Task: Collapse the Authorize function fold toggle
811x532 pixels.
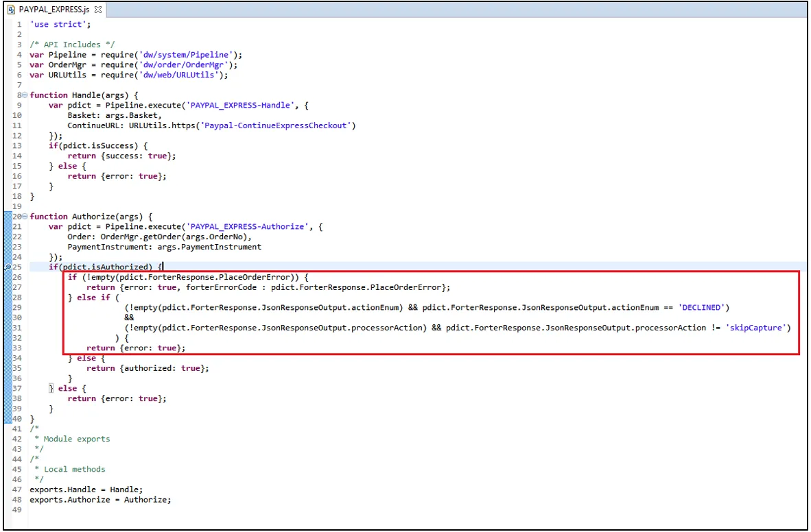Action: click(x=25, y=217)
